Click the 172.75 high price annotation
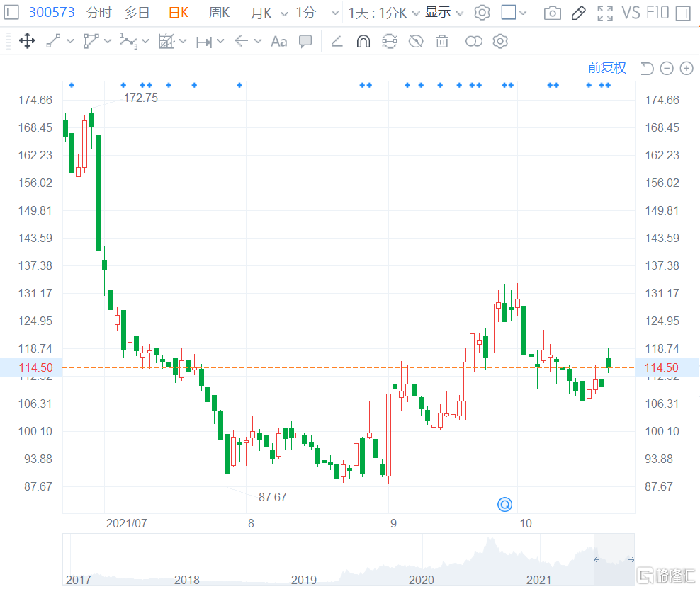The image size is (700, 589). 140,98
